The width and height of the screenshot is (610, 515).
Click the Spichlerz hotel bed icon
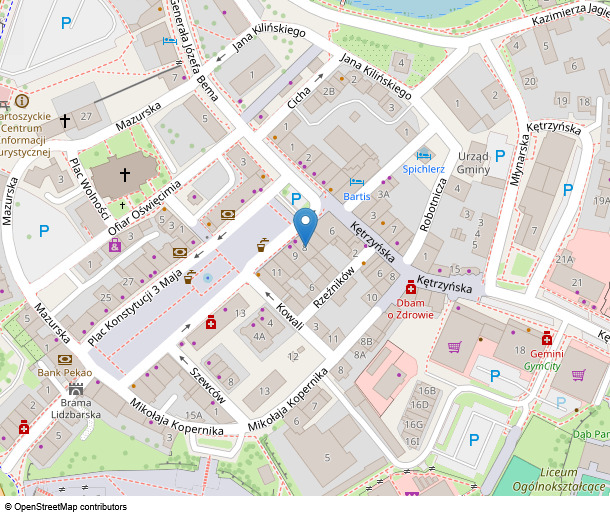[423, 155]
